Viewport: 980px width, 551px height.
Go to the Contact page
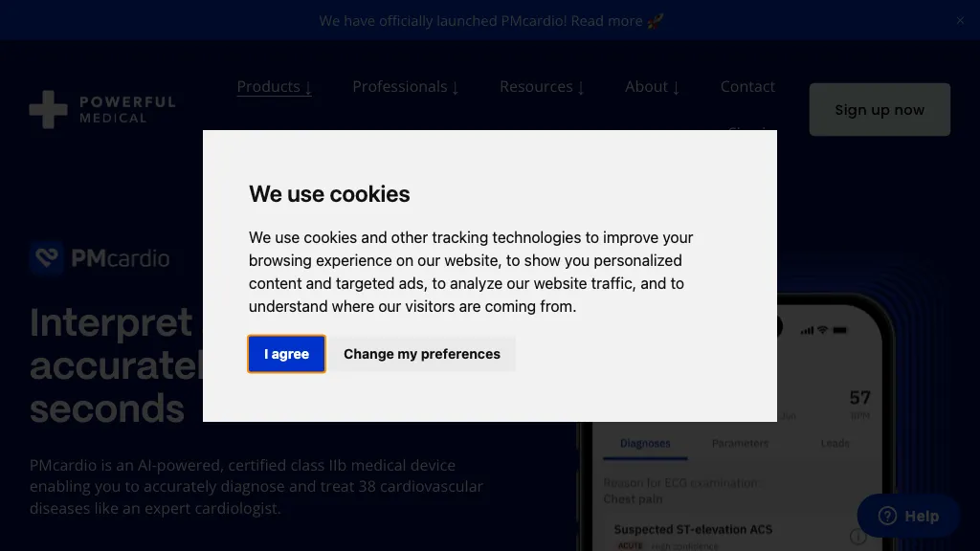[747, 87]
